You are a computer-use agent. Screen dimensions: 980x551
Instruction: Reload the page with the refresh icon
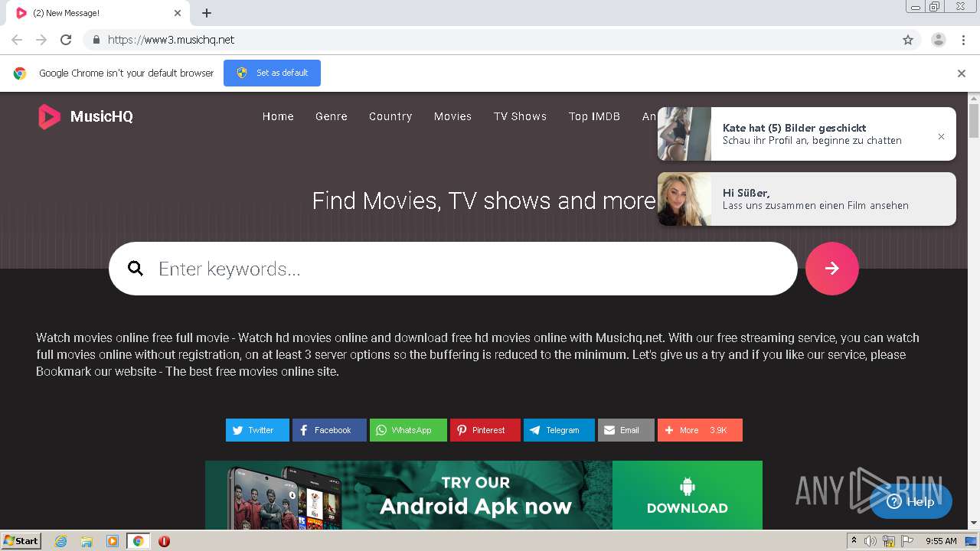pos(66,40)
